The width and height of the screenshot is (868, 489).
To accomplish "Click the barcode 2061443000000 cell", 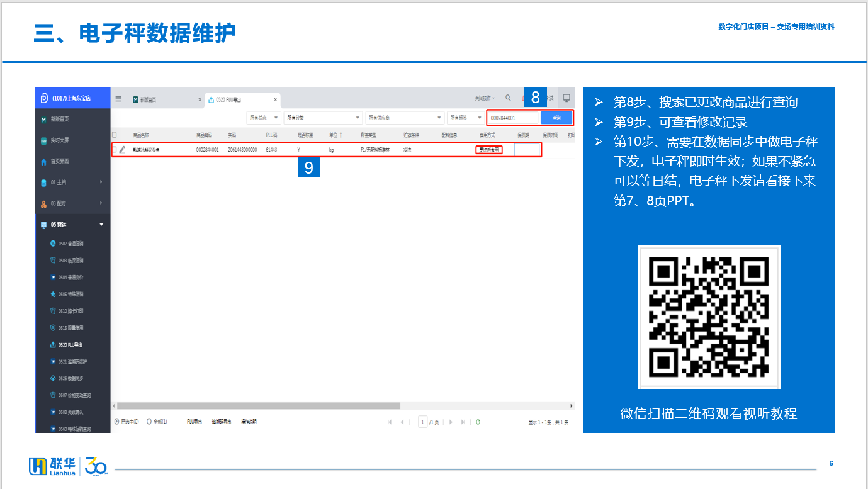I will pos(242,150).
